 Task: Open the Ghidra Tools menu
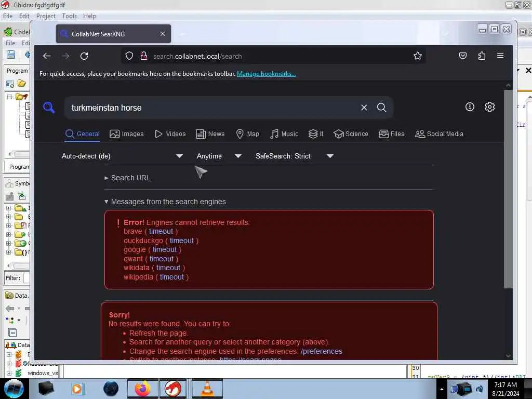click(69, 16)
